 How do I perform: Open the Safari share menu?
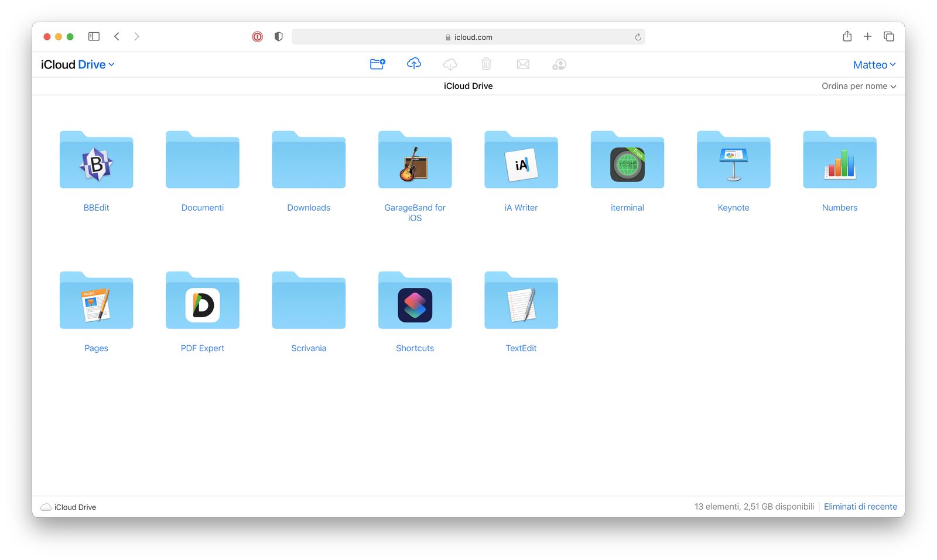(x=847, y=36)
